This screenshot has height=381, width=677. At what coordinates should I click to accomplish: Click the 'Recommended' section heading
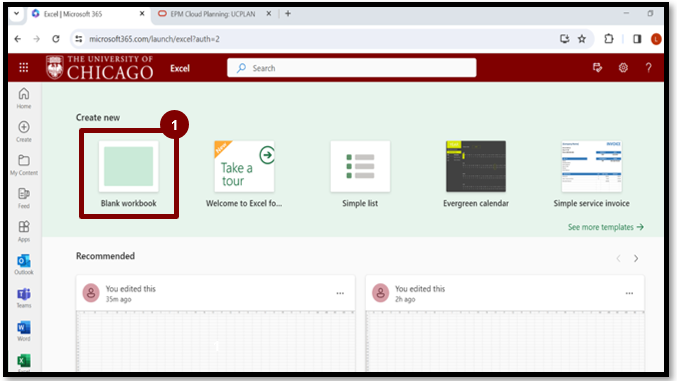click(105, 256)
